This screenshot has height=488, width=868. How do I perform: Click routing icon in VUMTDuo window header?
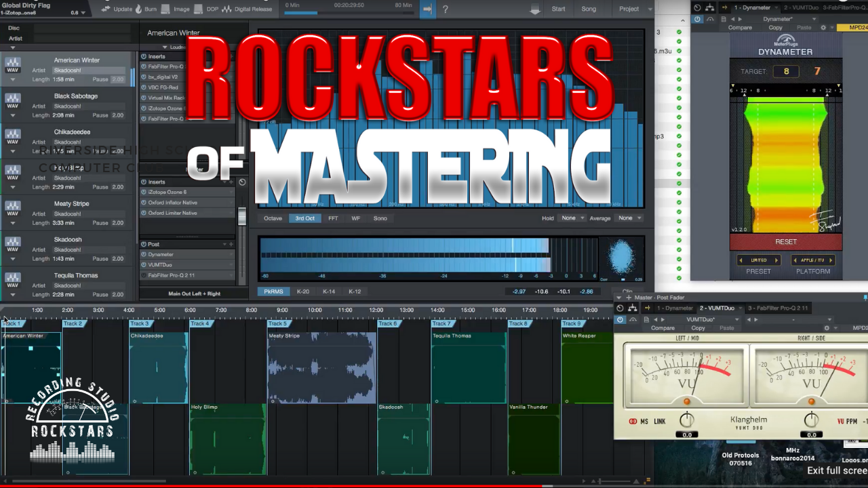(633, 308)
